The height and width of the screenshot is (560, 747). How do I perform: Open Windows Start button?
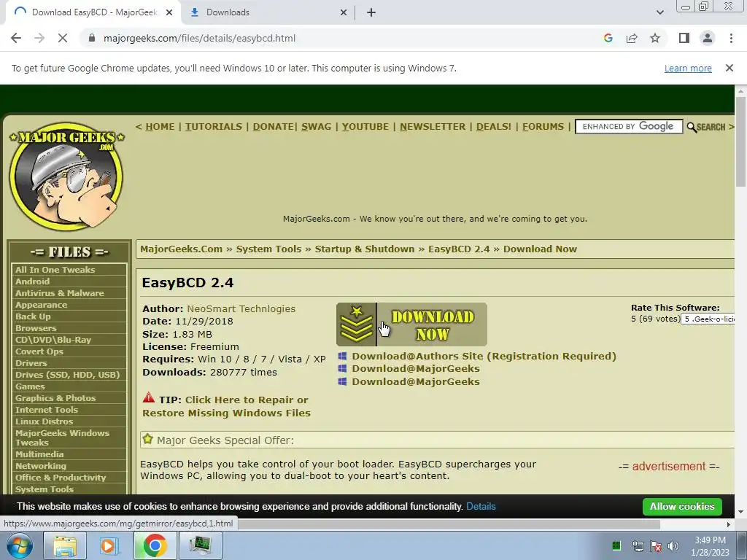point(20,545)
